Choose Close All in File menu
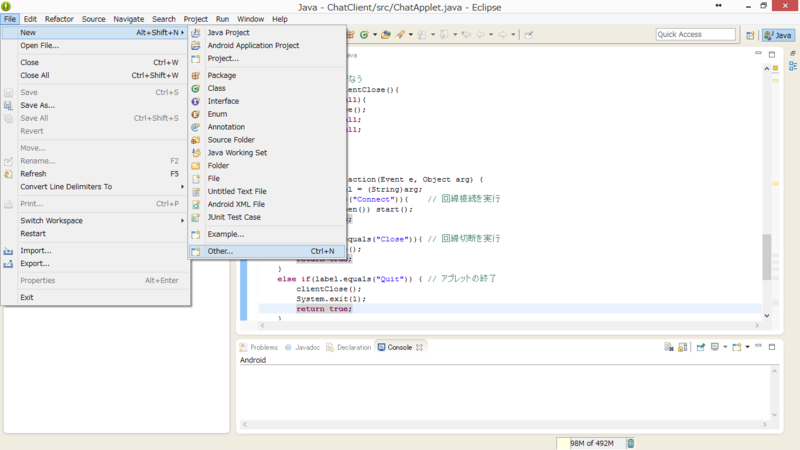The image size is (800, 450). pyautogui.click(x=96, y=76)
